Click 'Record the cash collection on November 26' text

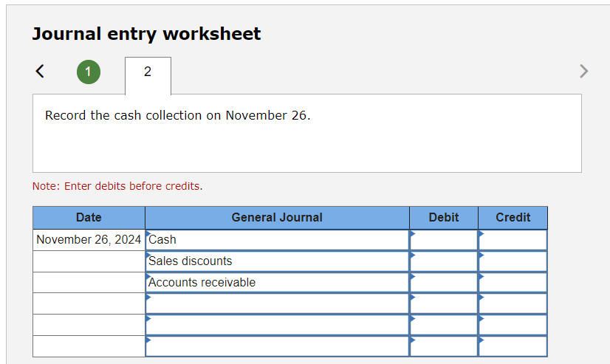[x=178, y=115]
